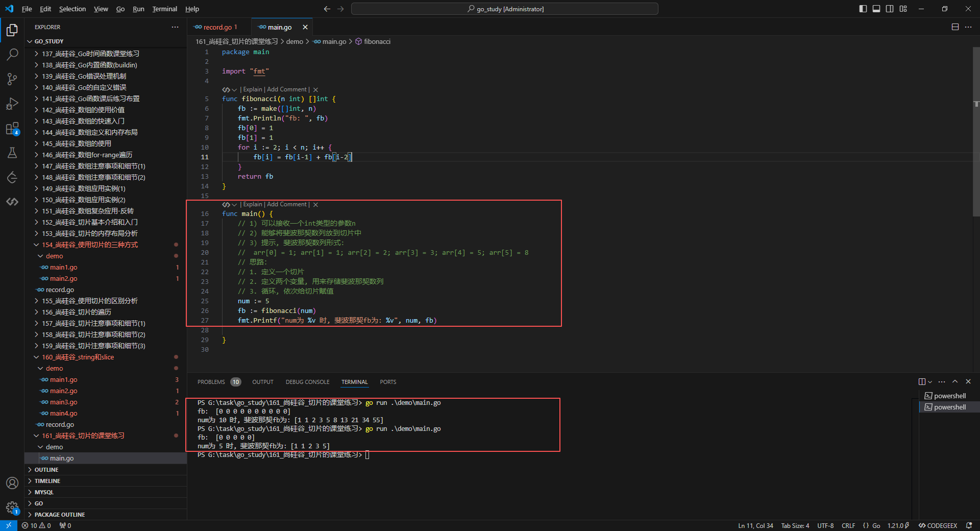
Task: Switch to the OUTPUT panel tab
Action: coord(263,382)
